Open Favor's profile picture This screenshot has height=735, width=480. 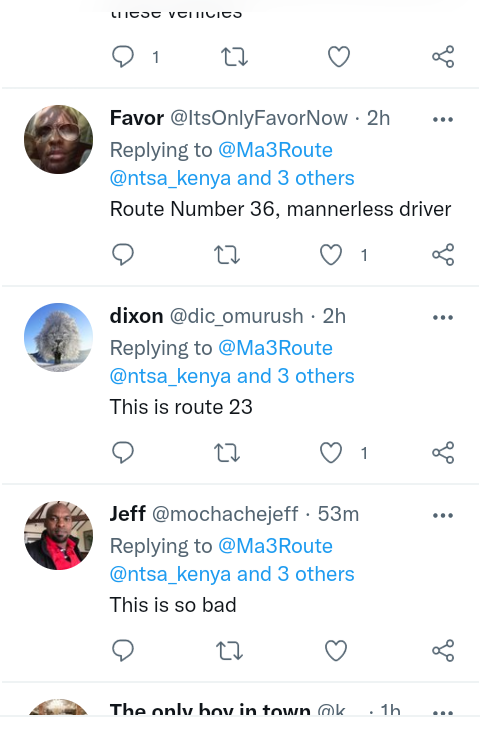[59, 139]
